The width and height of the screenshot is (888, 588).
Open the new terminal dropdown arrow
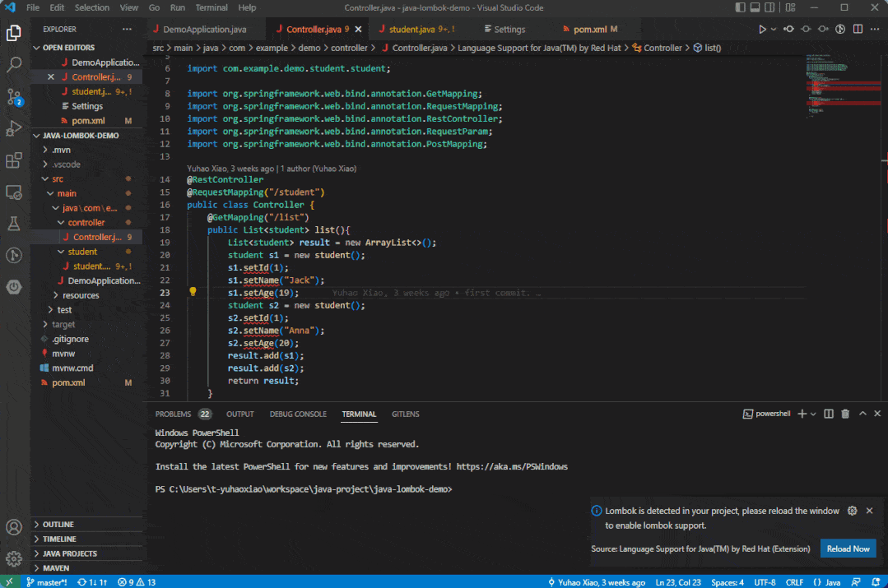[813, 414]
